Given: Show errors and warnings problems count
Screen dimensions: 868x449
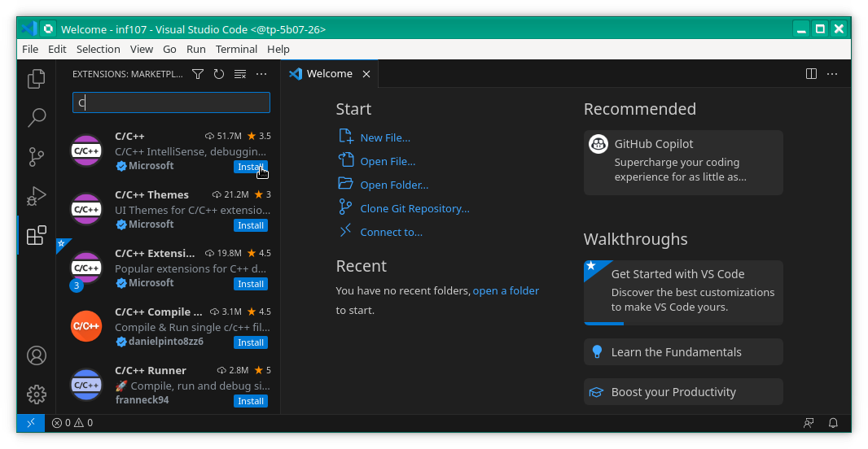Looking at the screenshot, I should pyautogui.click(x=72, y=423).
